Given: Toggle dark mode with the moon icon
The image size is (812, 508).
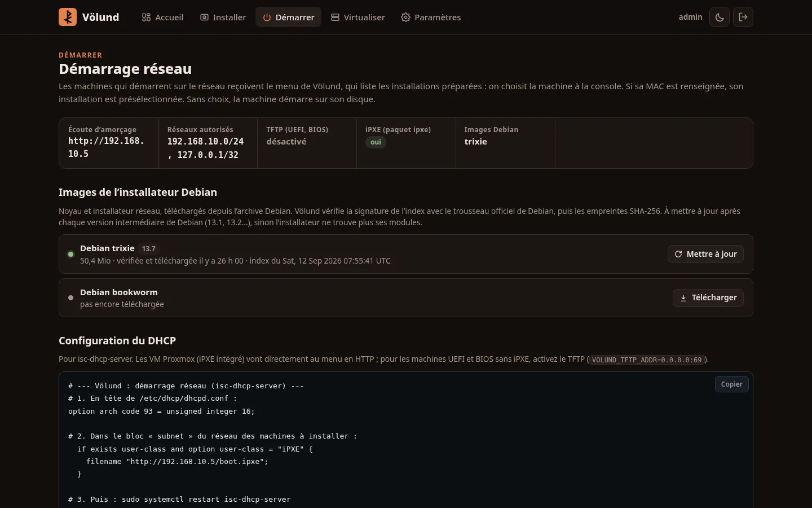Looking at the screenshot, I should pos(720,17).
